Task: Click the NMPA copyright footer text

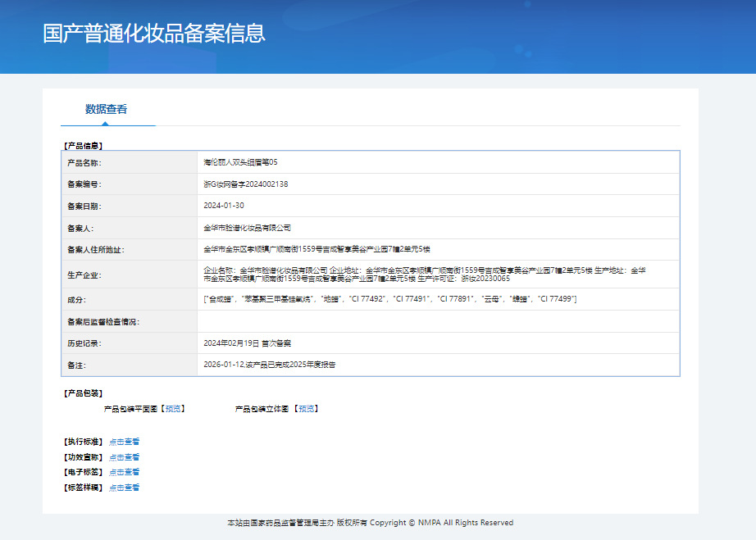Action: [371, 523]
